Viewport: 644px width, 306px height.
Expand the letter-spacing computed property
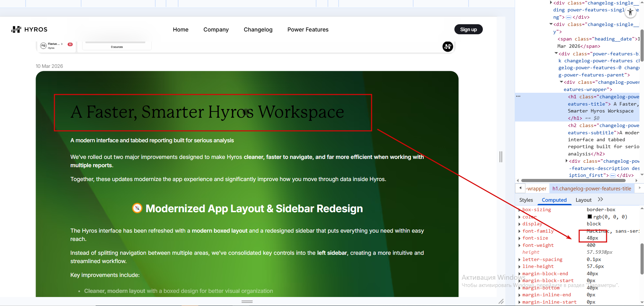(x=520, y=260)
